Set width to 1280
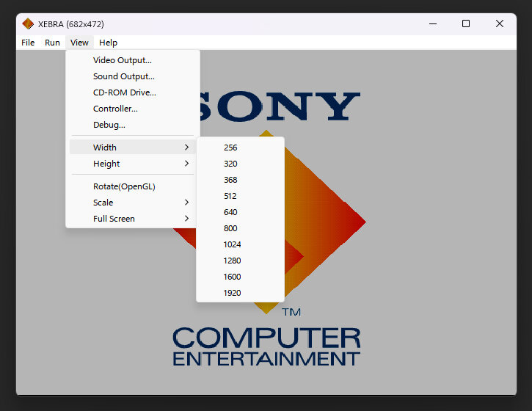This screenshot has width=532, height=411. click(x=240, y=261)
